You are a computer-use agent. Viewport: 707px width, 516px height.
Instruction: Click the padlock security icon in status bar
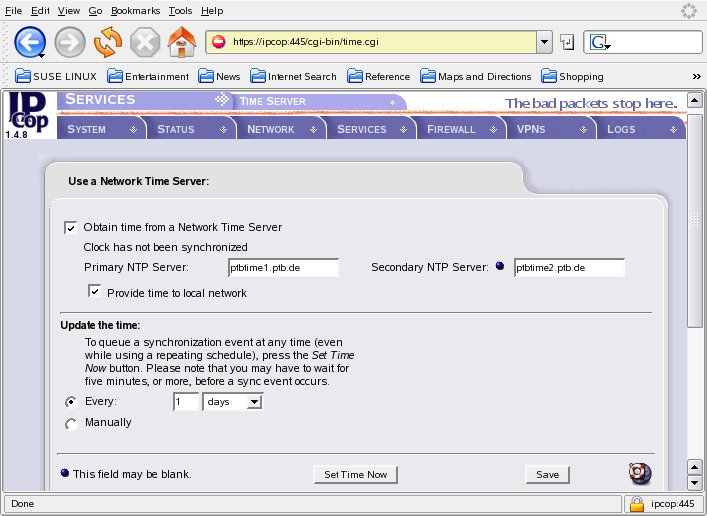click(636, 503)
